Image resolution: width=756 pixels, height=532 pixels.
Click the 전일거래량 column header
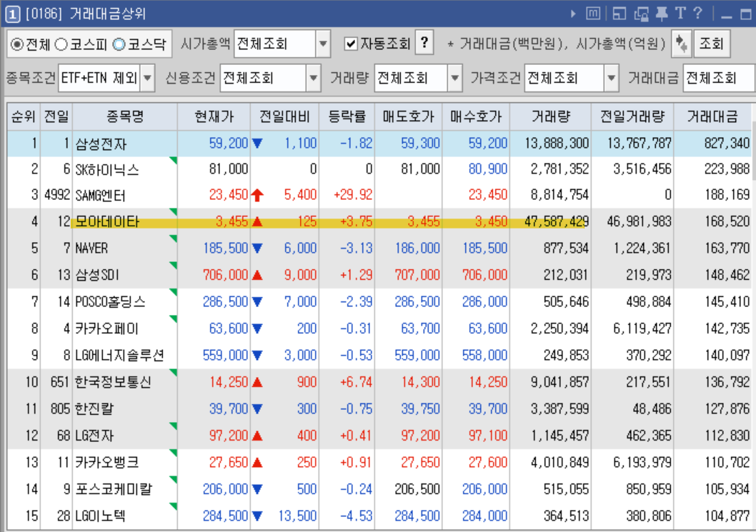pyautogui.click(x=632, y=116)
